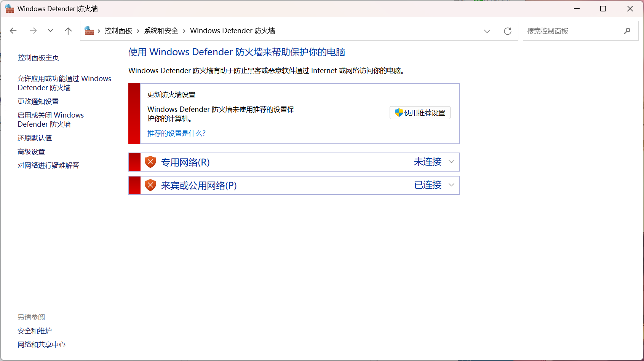The image size is (644, 361).
Task: Go up one level with up arrow
Action: [68, 31]
